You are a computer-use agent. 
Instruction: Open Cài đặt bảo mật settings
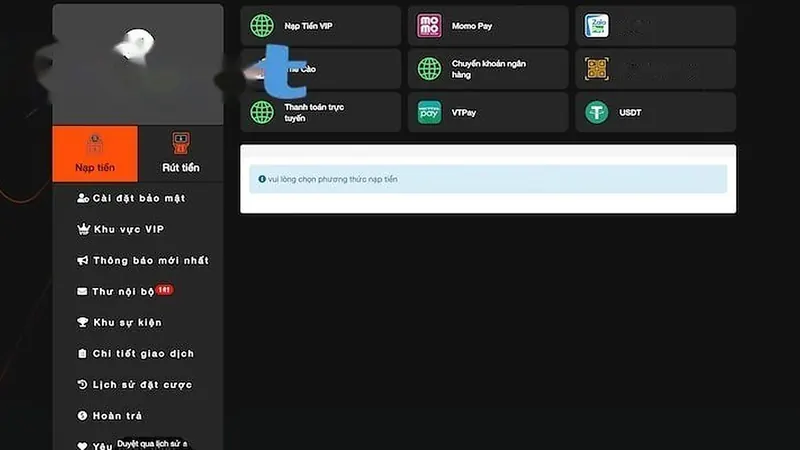coord(131,198)
